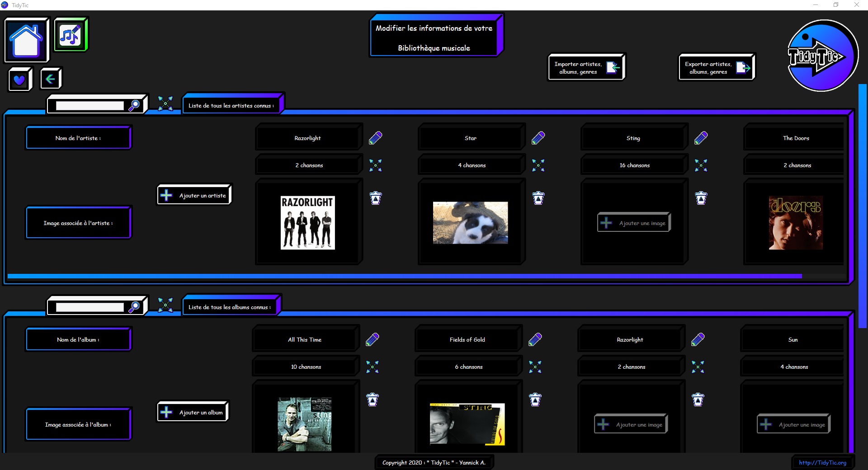Screen dimensions: 868x470
Task: Click the TidyTic logo
Action: [x=822, y=56]
